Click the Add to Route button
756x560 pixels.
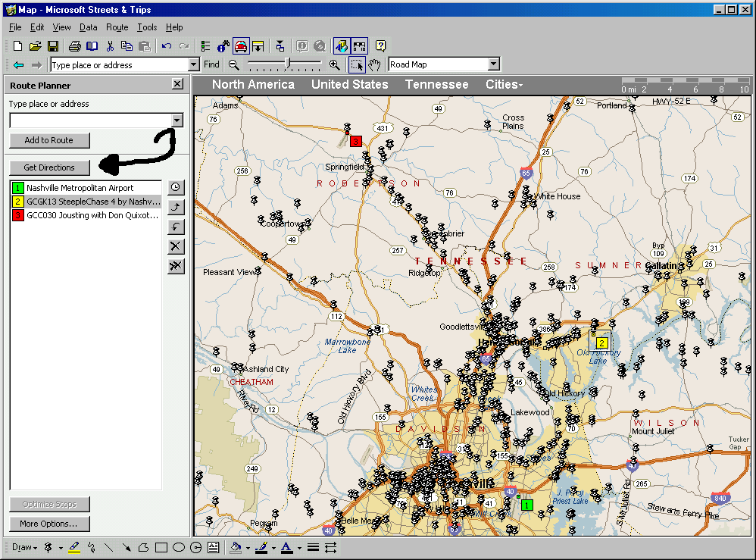coord(49,140)
